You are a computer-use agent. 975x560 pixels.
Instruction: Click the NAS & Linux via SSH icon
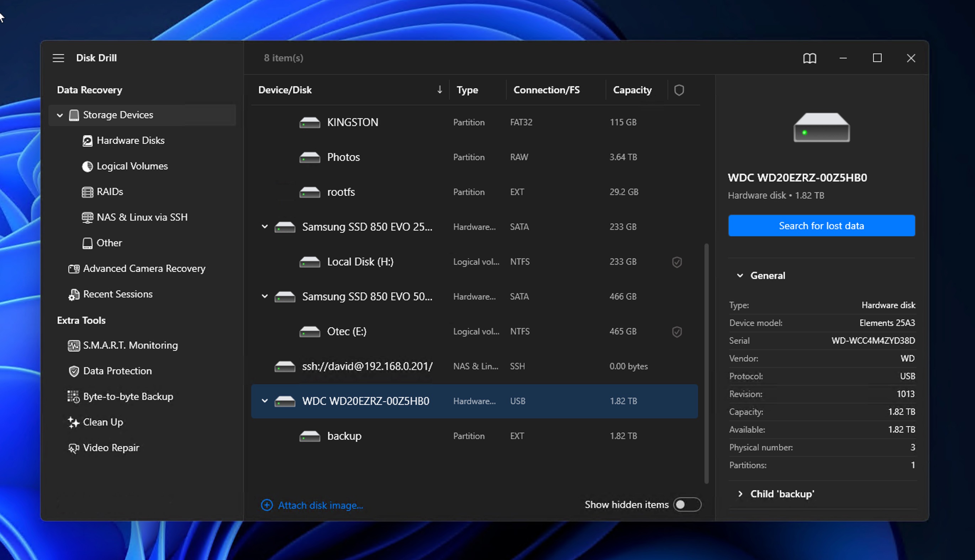[x=87, y=217]
